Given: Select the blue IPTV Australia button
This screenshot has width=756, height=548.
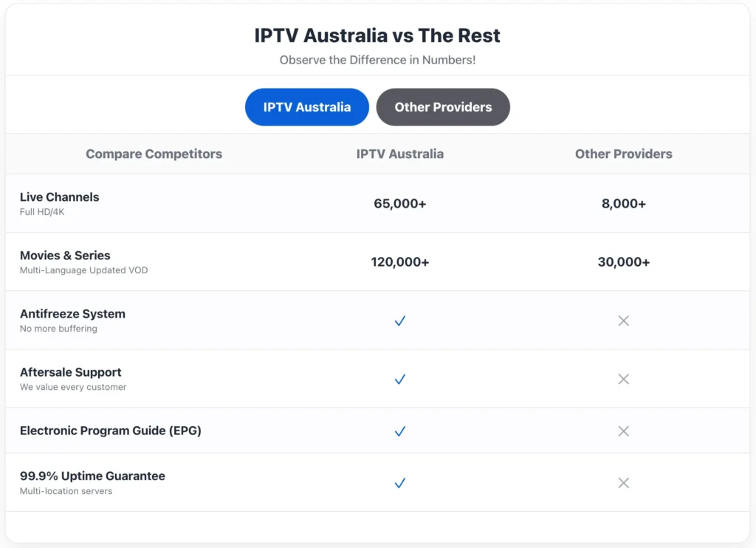Looking at the screenshot, I should coord(306,107).
